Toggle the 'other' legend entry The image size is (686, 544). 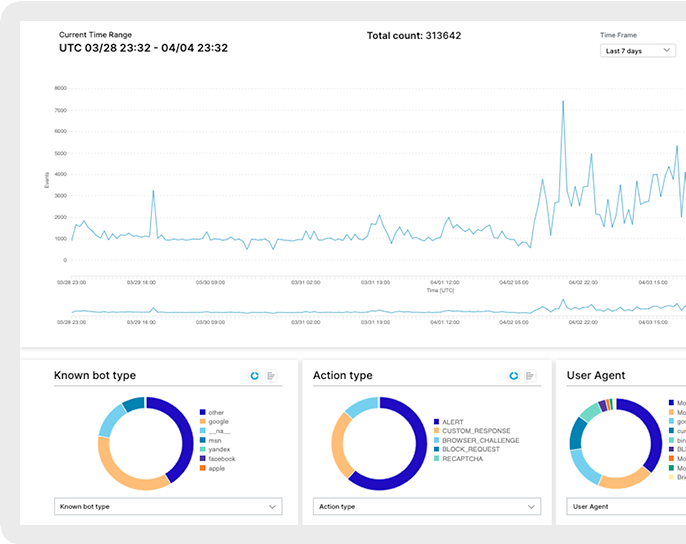(x=216, y=412)
